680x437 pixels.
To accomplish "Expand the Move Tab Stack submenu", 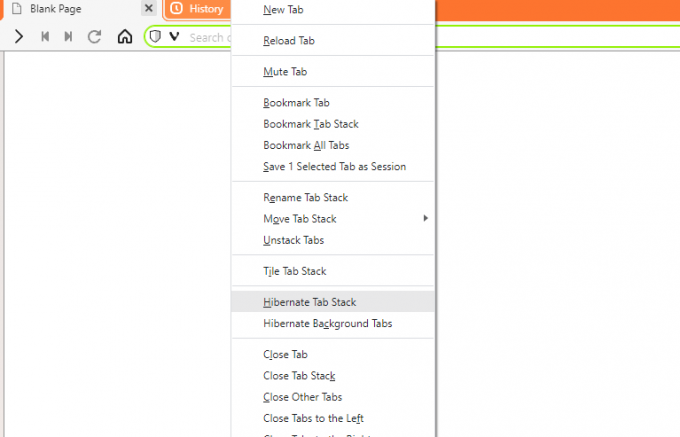I will (333, 218).
